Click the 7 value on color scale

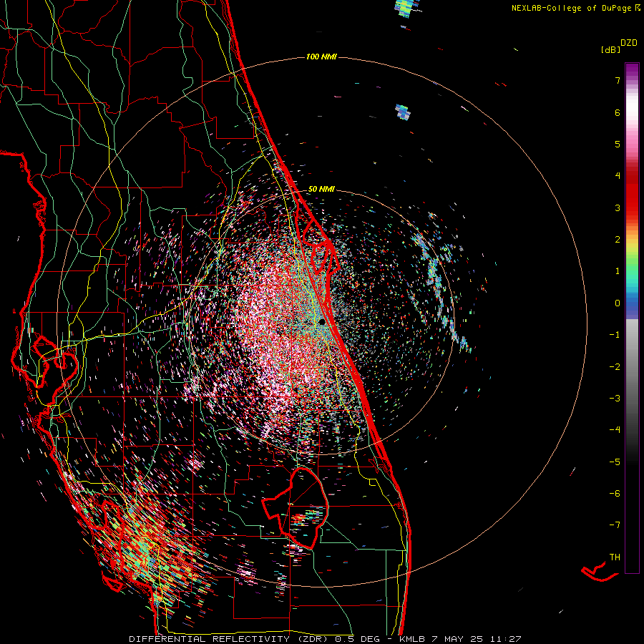pos(618,80)
